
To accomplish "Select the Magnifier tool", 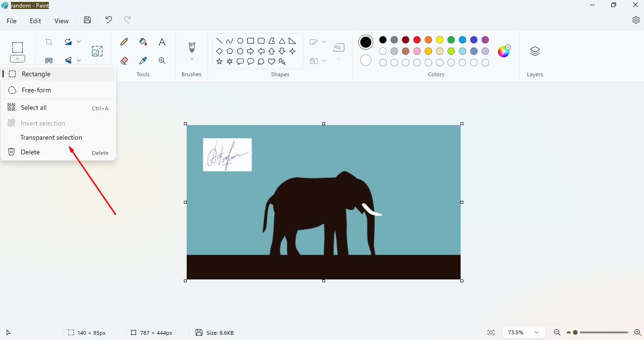I will coord(162,61).
